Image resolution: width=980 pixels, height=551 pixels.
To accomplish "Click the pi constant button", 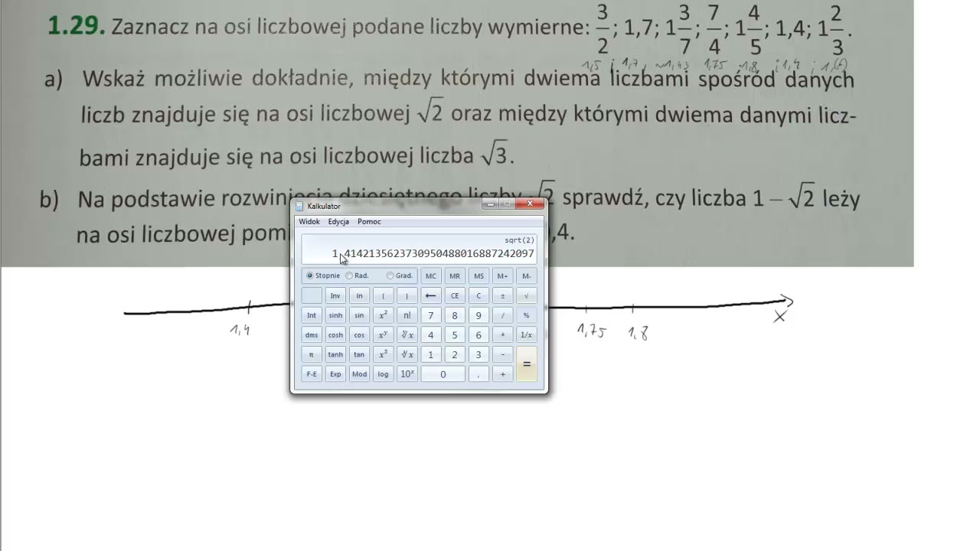I will click(x=312, y=354).
